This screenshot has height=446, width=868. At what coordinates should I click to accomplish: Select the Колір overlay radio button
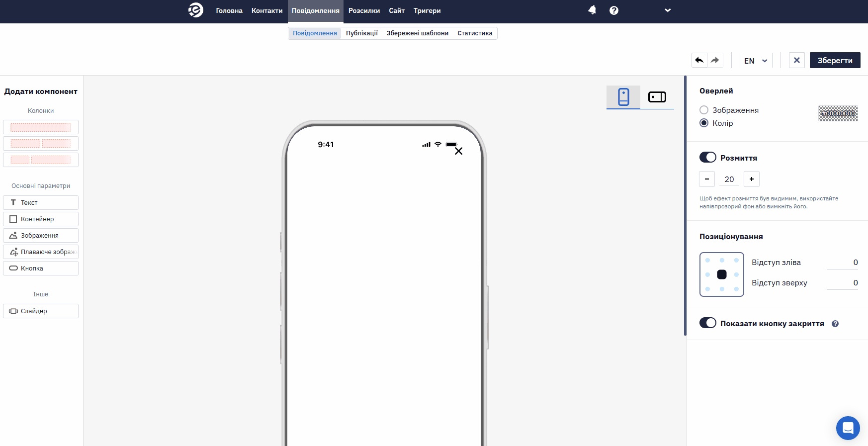pyautogui.click(x=704, y=123)
